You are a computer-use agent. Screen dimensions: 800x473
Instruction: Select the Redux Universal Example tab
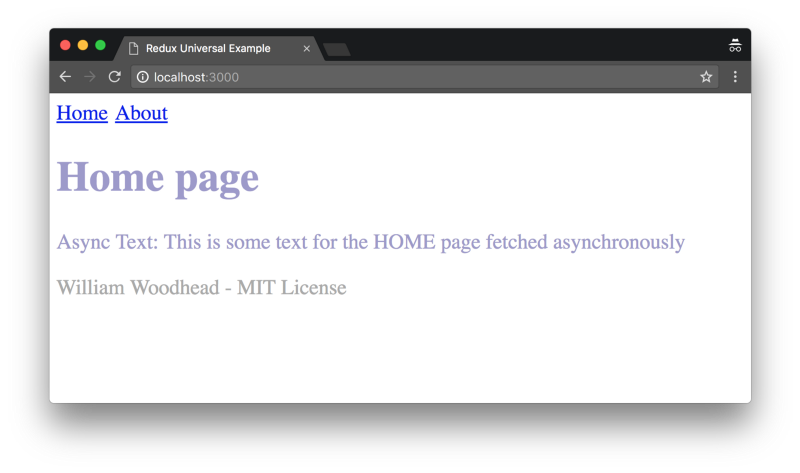click(x=210, y=49)
